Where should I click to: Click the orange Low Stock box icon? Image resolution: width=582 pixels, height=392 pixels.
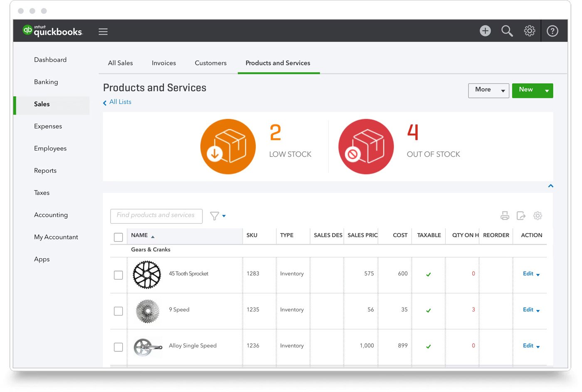(x=228, y=147)
